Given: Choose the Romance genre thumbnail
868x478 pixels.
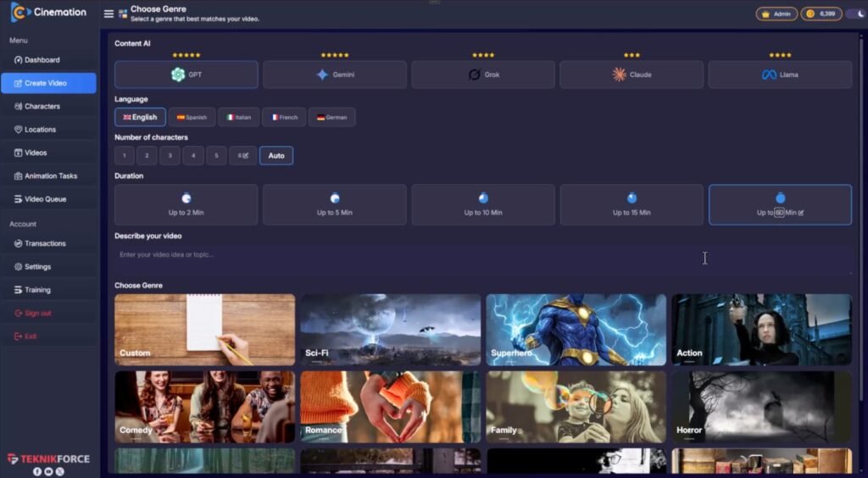Looking at the screenshot, I should pyautogui.click(x=390, y=407).
